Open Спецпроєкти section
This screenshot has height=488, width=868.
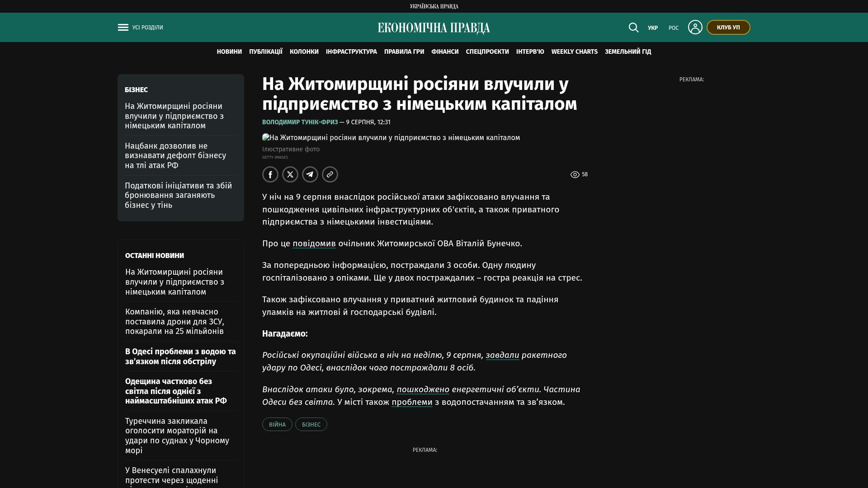(x=487, y=52)
